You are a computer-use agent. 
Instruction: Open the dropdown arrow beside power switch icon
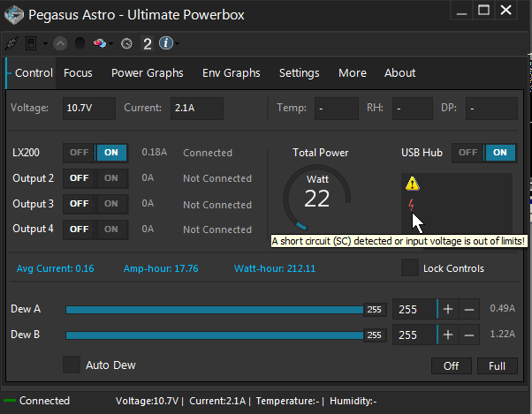click(45, 44)
